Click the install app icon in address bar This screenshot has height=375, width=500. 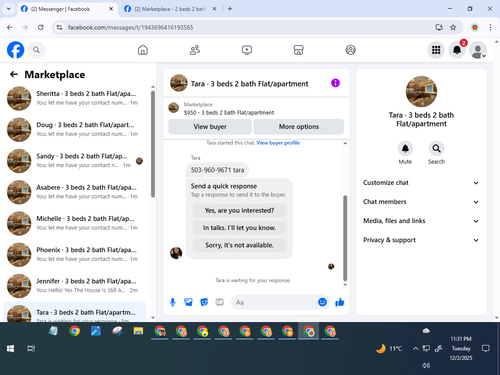click(x=439, y=27)
